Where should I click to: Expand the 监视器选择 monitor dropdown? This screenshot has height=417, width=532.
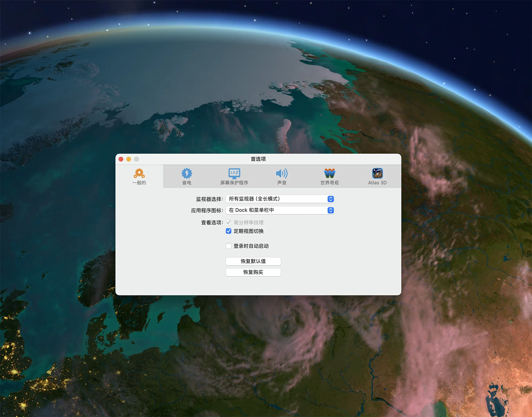tap(280, 199)
